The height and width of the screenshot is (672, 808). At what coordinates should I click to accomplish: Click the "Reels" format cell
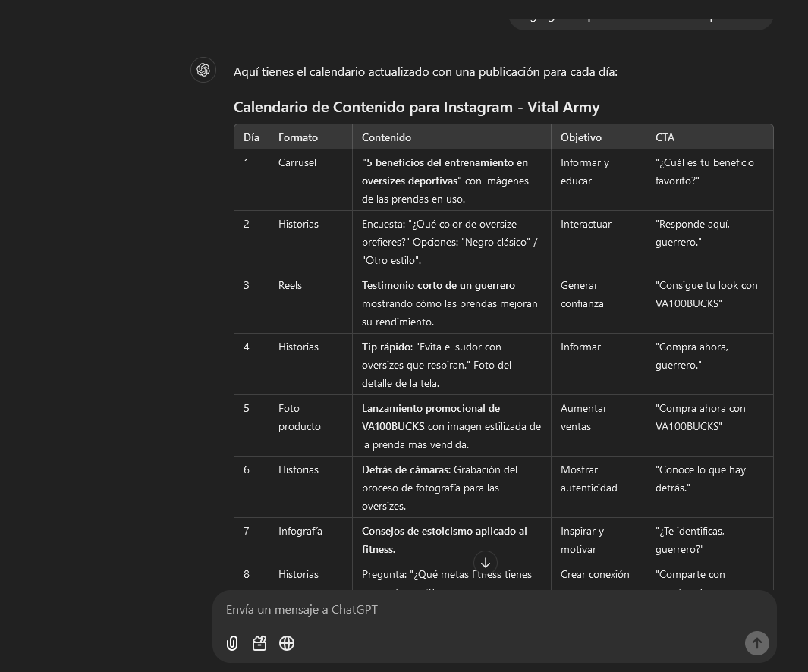(290, 285)
